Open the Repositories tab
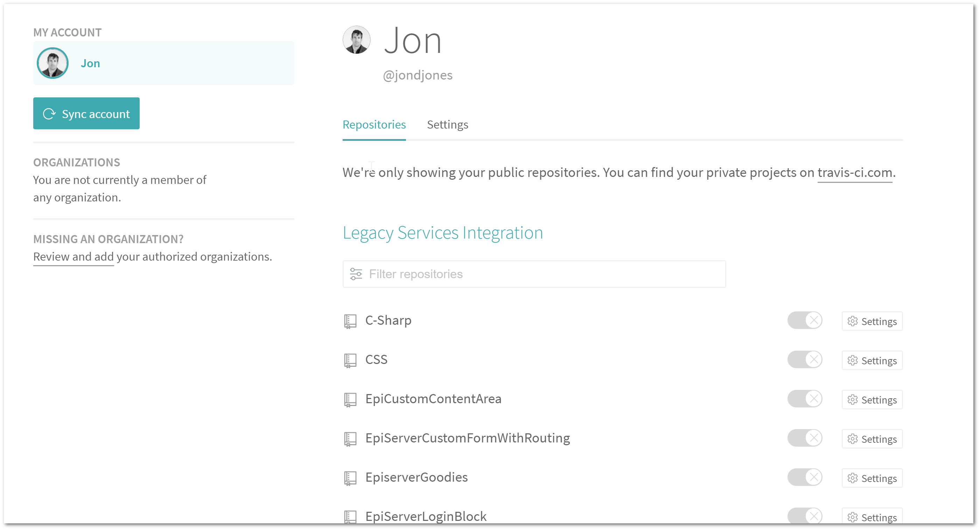The width and height of the screenshot is (980, 530). pos(374,124)
